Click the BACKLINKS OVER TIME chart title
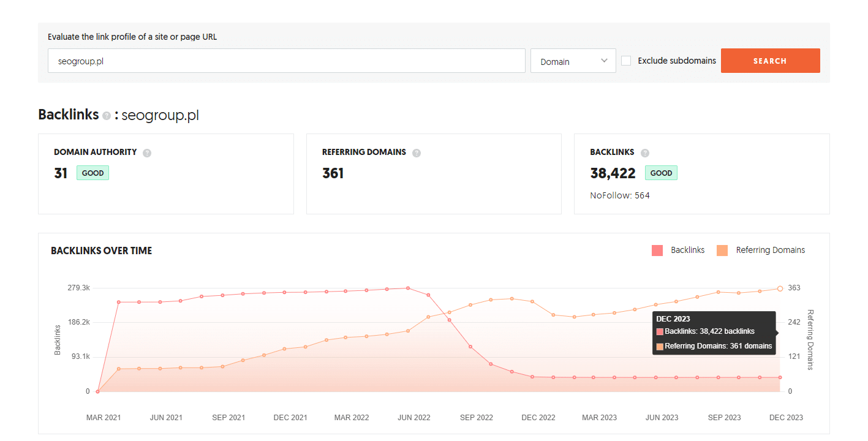The height and width of the screenshot is (441, 868). [101, 251]
